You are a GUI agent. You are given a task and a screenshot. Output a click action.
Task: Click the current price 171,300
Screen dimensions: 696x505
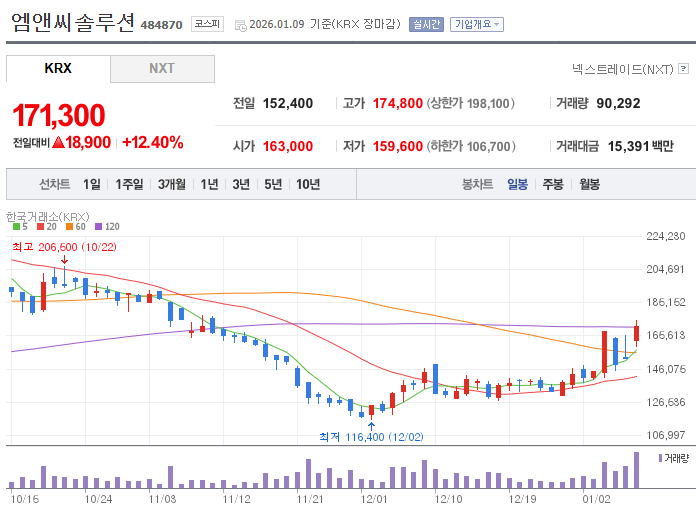coord(59,115)
